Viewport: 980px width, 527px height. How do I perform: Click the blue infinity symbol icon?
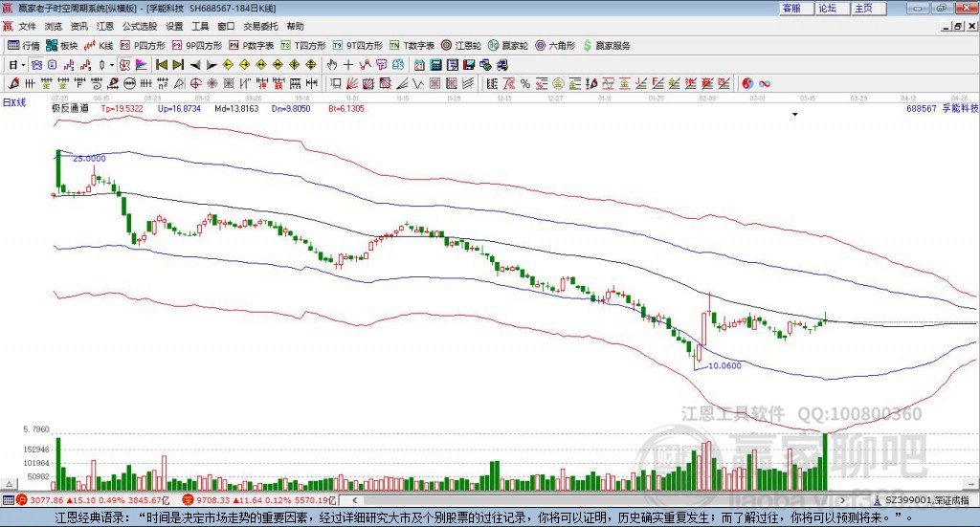[x=765, y=83]
